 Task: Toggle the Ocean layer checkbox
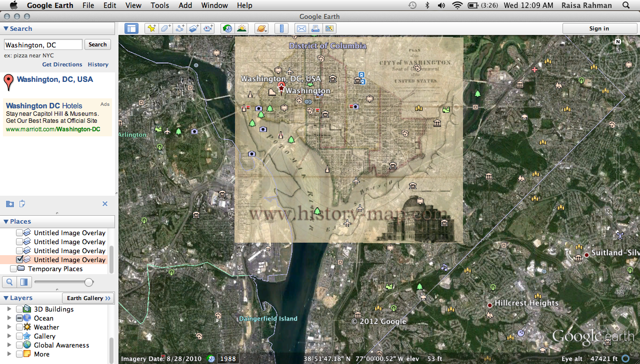[x=19, y=318]
